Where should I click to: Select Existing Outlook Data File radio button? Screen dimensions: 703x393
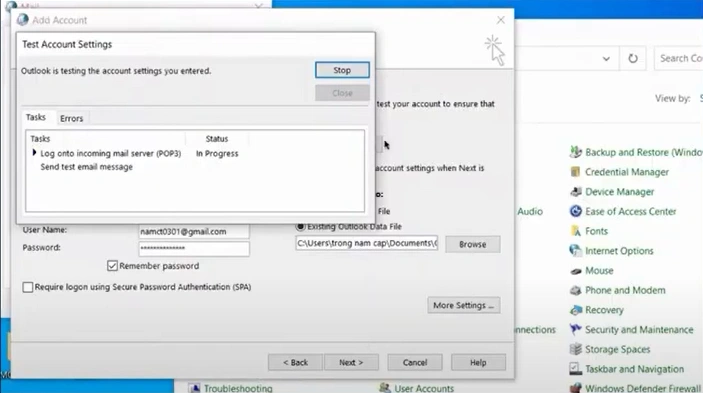point(300,227)
